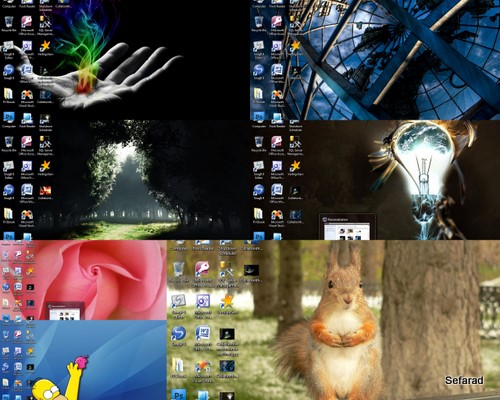Open Microsoft Office Word on dark forest desktop

[x=27, y=190]
